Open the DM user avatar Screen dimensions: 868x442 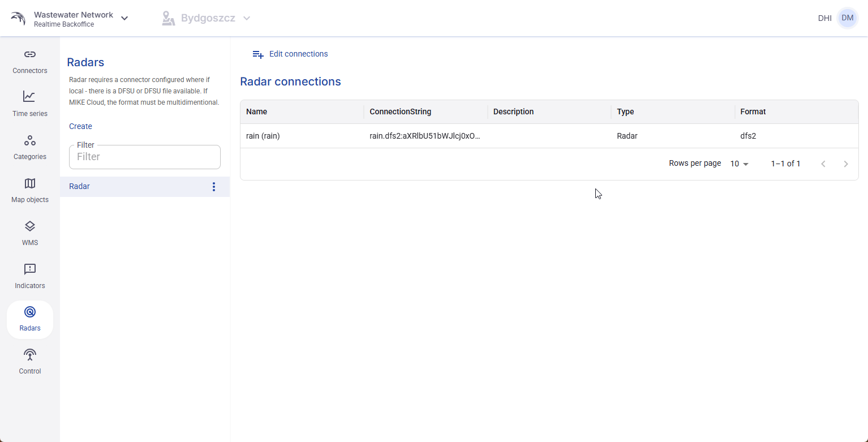847,18
